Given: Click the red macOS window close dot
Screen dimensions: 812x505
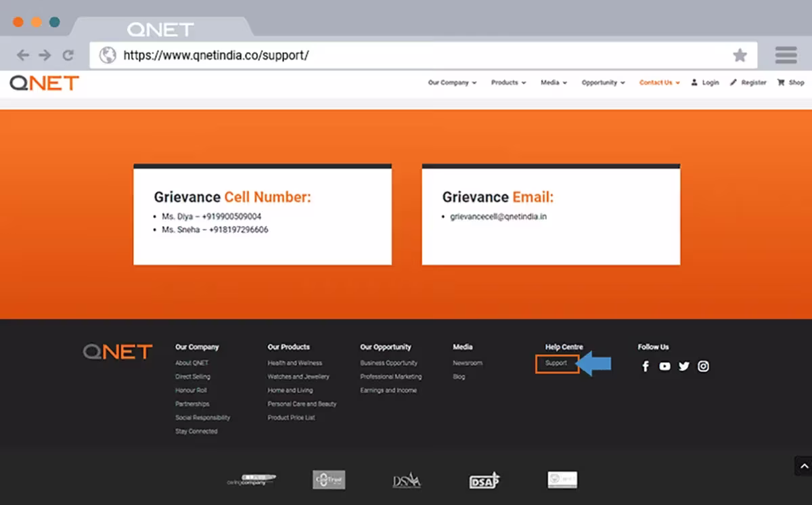Looking at the screenshot, I should coord(18,22).
